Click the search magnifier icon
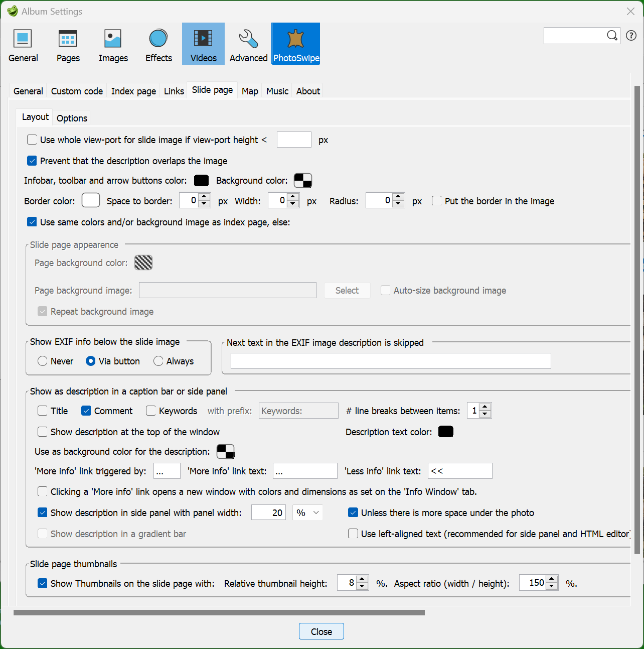 click(x=612, y=36)
